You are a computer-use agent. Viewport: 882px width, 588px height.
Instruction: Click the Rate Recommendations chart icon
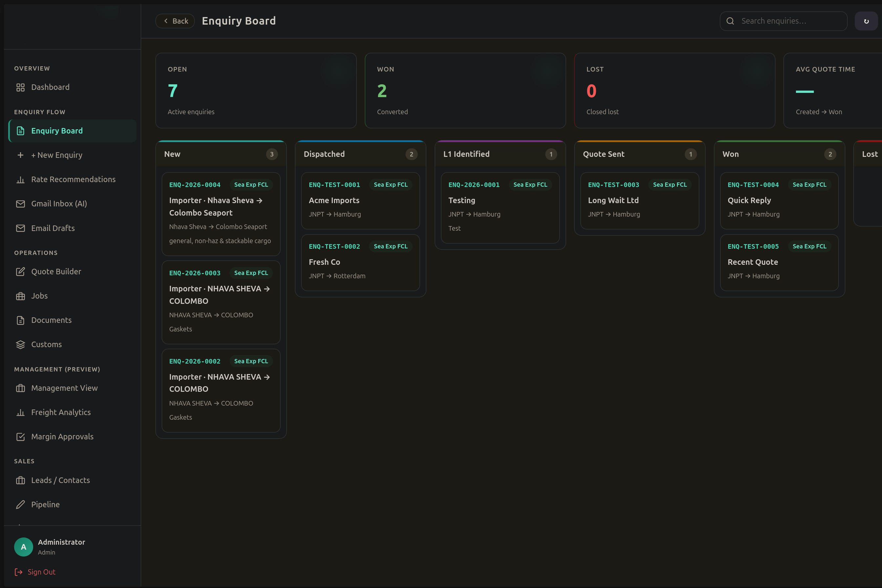[20, 179]
